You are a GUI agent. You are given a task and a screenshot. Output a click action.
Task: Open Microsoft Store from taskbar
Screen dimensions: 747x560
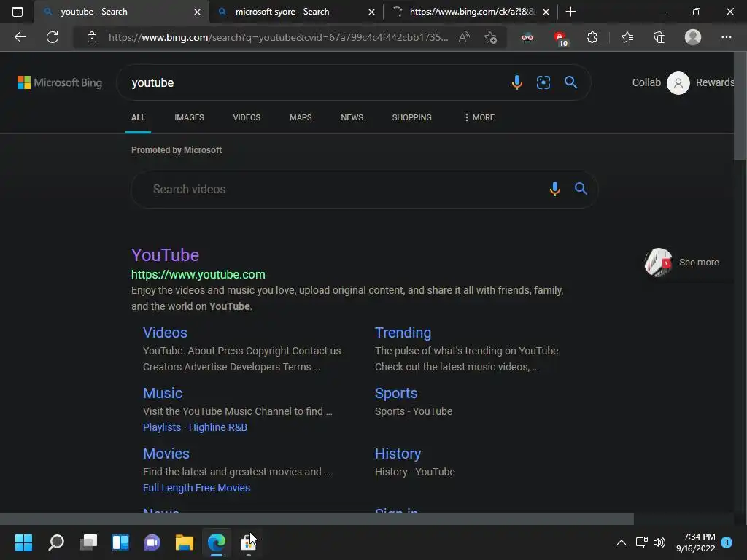coord(248,542)
